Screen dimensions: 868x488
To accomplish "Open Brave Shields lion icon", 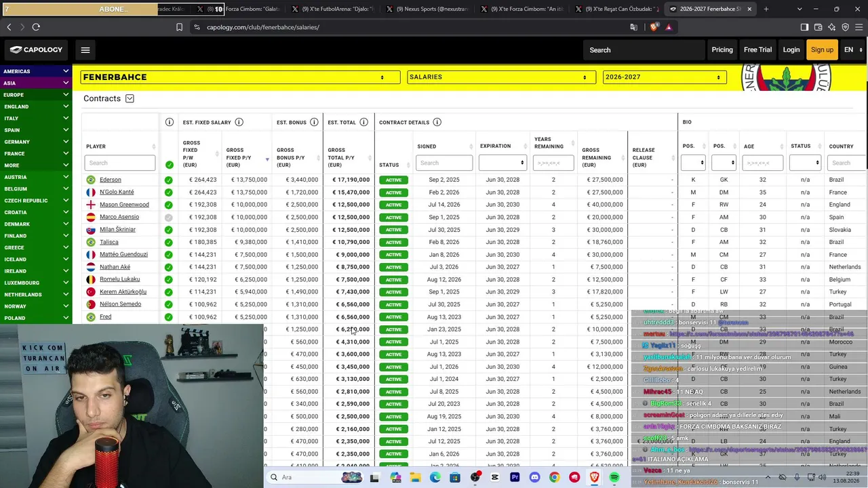I will [x=654, y=27].
